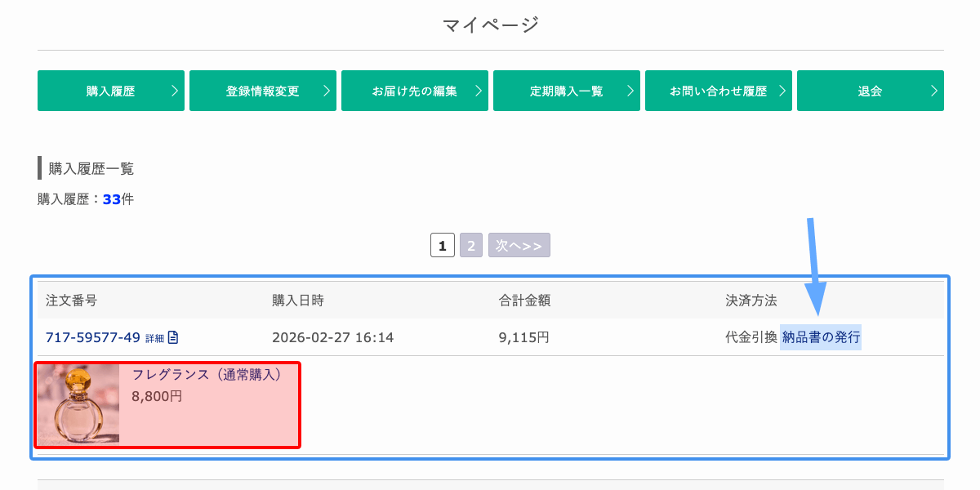Click the 詳細 document icon

tap(172, 338)
